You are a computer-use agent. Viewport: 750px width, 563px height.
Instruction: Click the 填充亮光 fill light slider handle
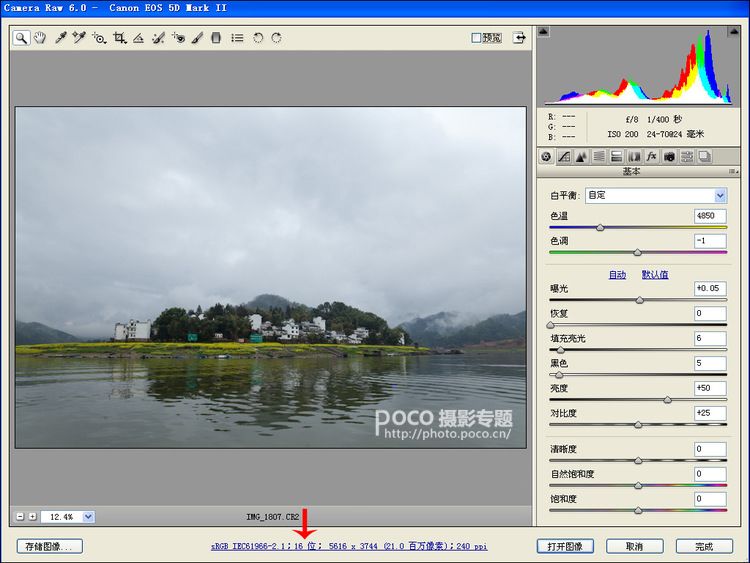click(x=560, y=350)
